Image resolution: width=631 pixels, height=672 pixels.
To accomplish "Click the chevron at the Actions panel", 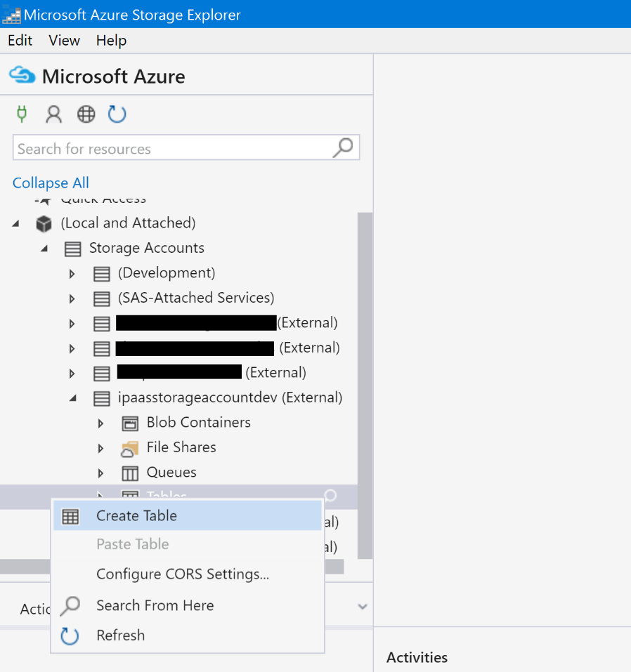I will click(x=363, y=607).
